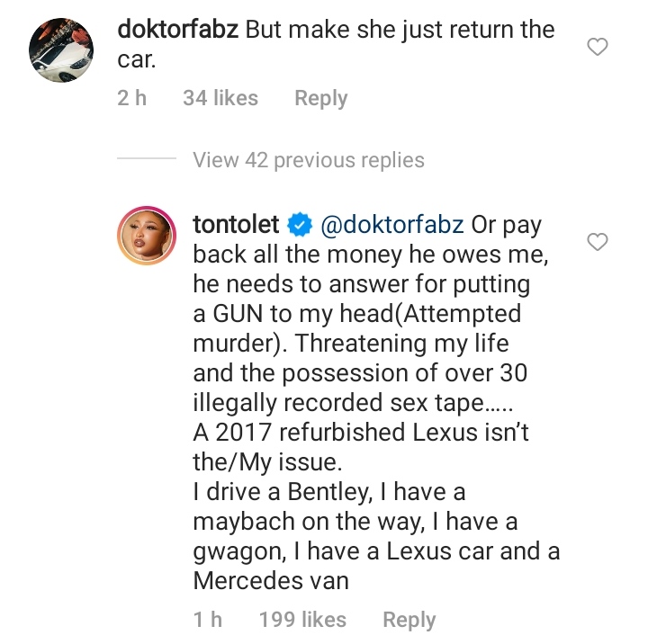Expand View 42 previous replies
Image resolution: width=648 pixels, height=644 pixels.
click(x=308, y=160)
